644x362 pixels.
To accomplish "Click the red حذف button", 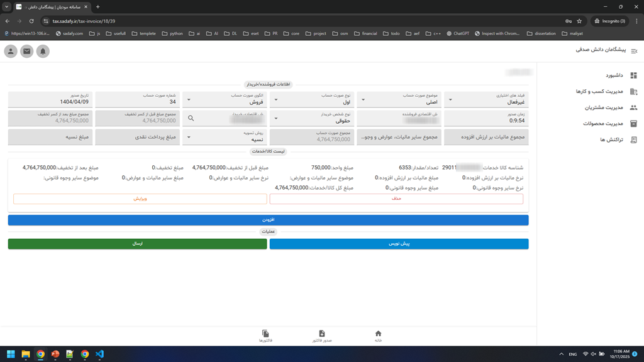I will click(396, 199).
